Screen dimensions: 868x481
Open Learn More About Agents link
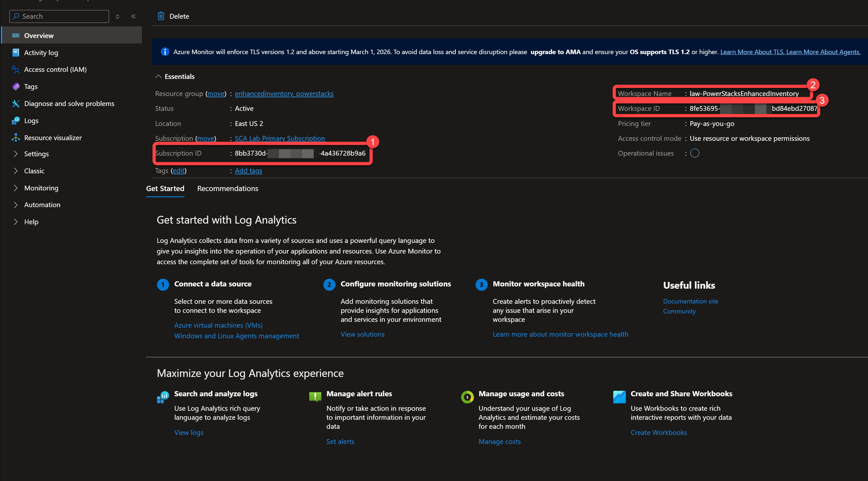823,52
